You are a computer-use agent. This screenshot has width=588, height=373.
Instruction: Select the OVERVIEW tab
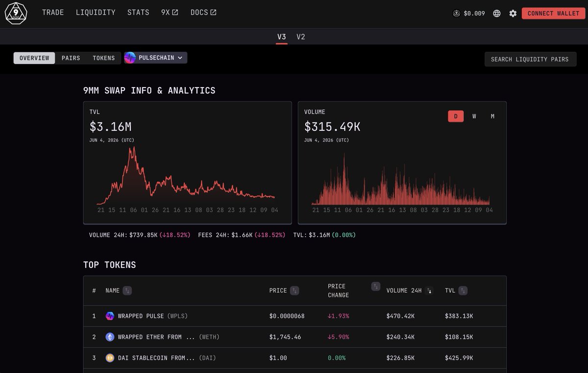[34, 58]
